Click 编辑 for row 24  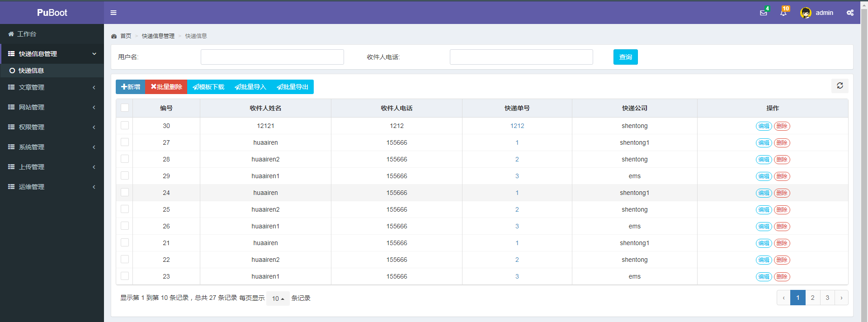pos(764,193)
